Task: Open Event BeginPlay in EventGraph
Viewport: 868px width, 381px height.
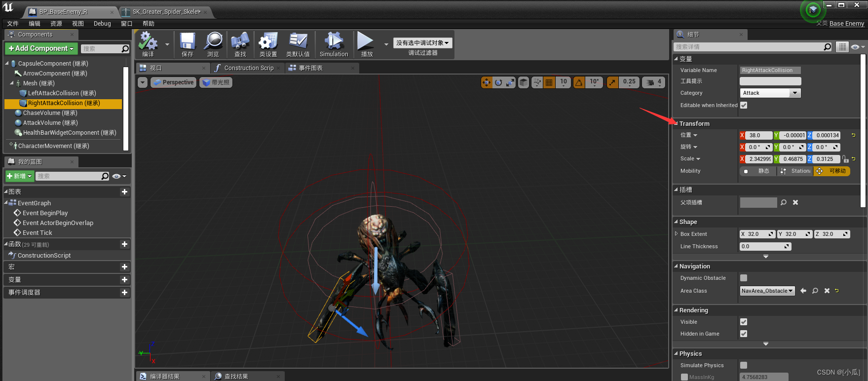Action: 45,213
